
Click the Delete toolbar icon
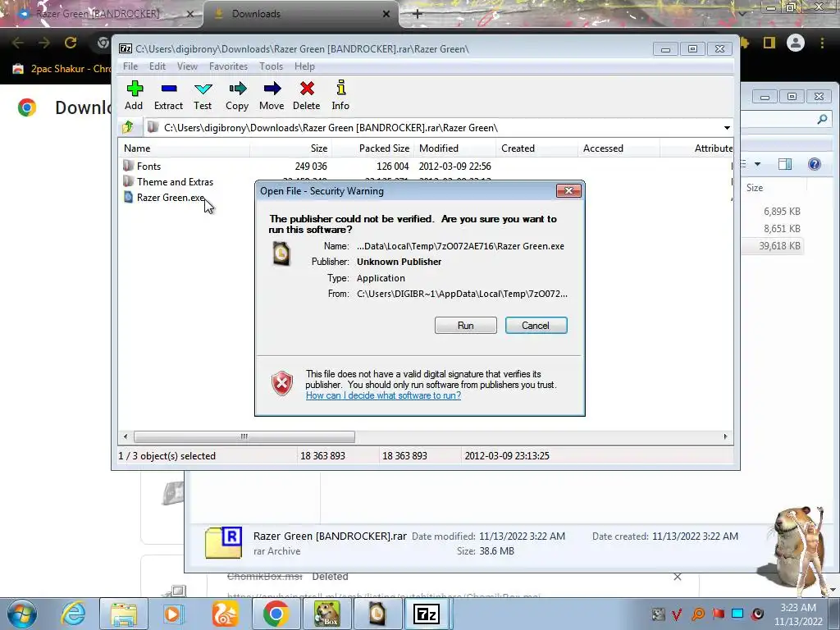point(307,95)
